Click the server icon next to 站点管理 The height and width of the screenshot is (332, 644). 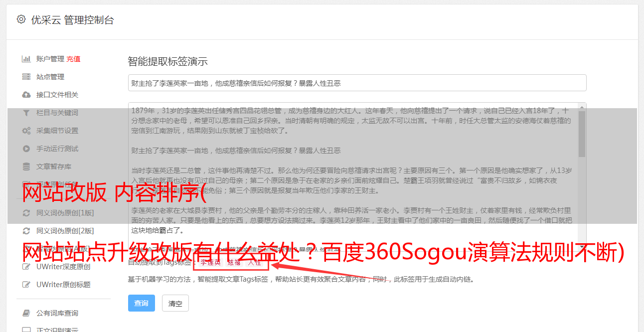(26, 77)
